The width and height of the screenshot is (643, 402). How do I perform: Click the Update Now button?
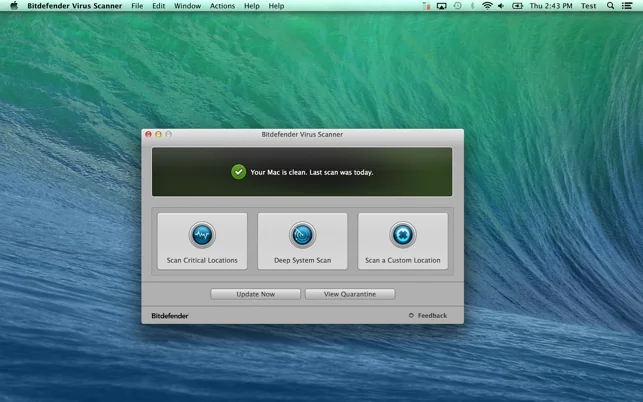pos(255,294)
